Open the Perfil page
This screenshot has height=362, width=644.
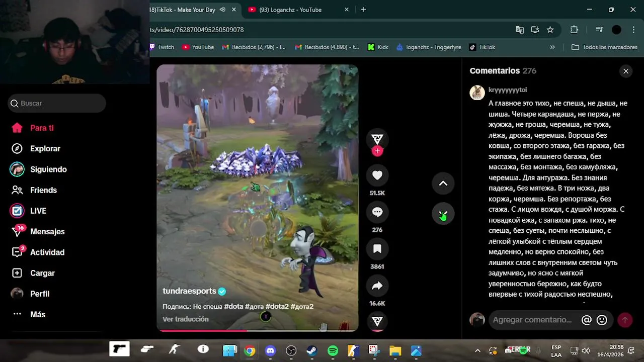30,294
